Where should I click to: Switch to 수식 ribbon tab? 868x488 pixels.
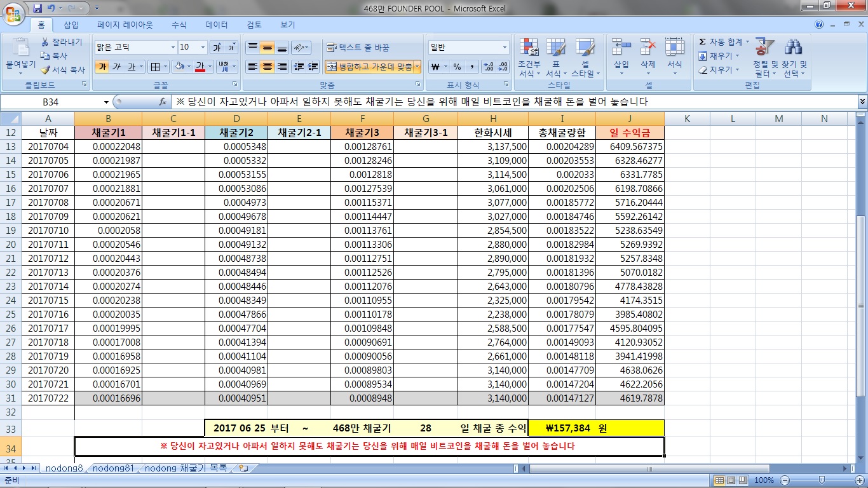point(179,25)
